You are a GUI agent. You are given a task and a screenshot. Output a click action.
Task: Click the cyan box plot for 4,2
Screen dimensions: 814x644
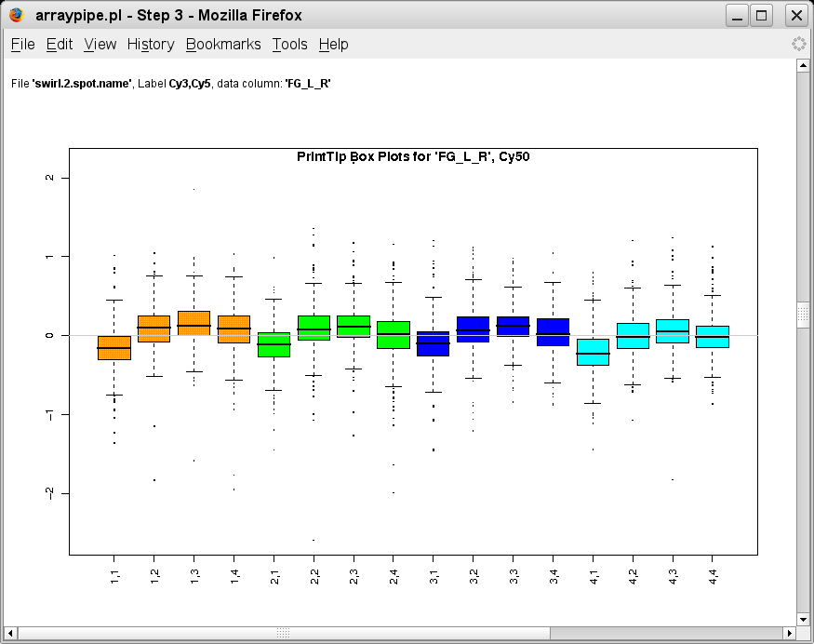coord(633,336)
